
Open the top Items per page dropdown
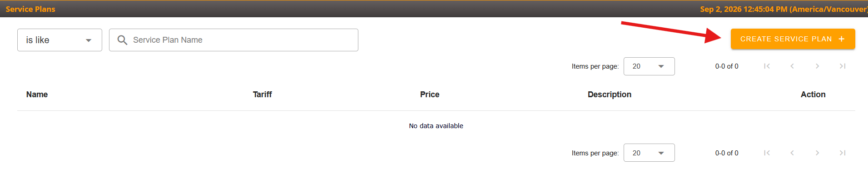point(649,66)
